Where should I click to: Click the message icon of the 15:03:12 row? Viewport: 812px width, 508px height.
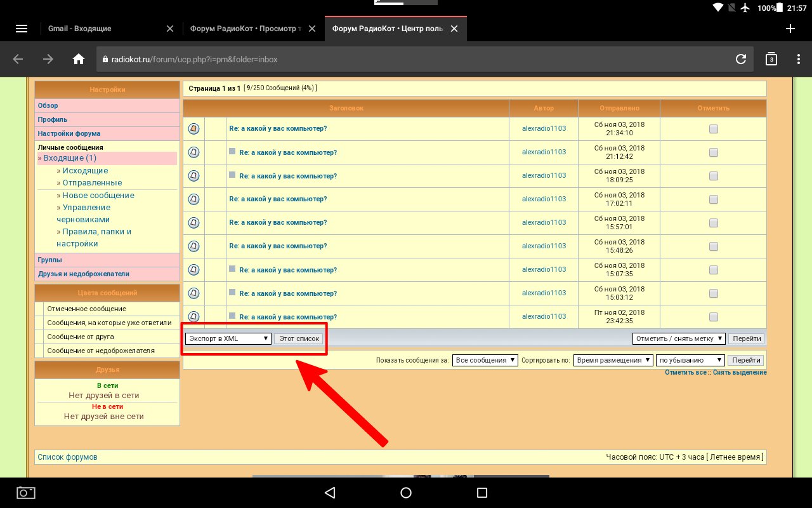click(x=194, y=293)
